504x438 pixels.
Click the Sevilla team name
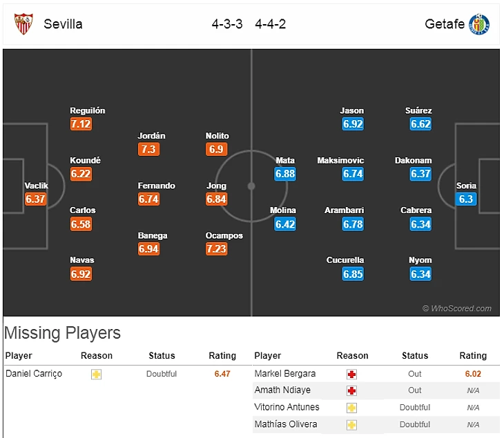pos(63,24)
